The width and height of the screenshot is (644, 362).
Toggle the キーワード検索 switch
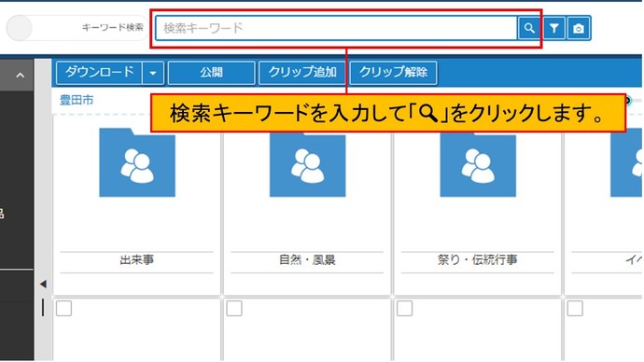tap(77, 28)
